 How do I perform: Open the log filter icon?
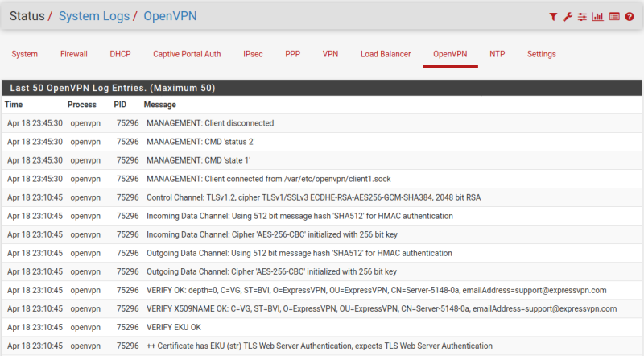(x=553, y=16)
